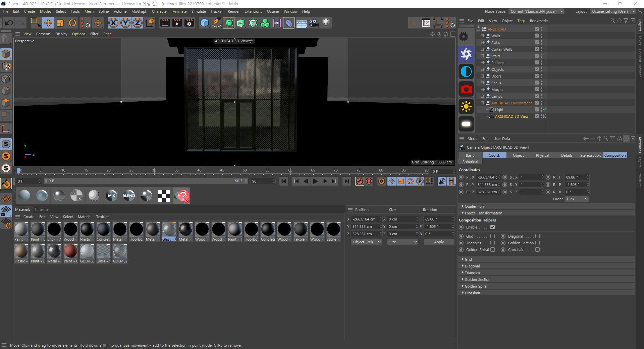
Task: Select the Move tool
Action: point(48,23)
